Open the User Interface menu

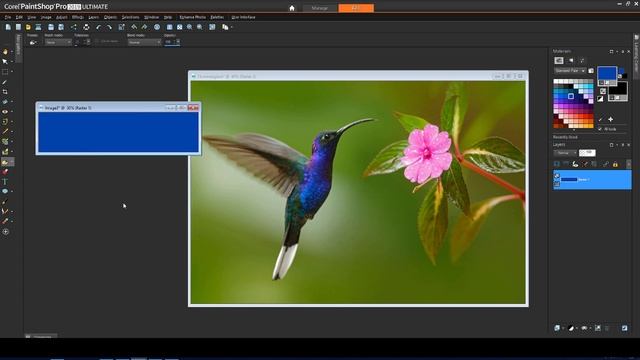tap(243, 17)
